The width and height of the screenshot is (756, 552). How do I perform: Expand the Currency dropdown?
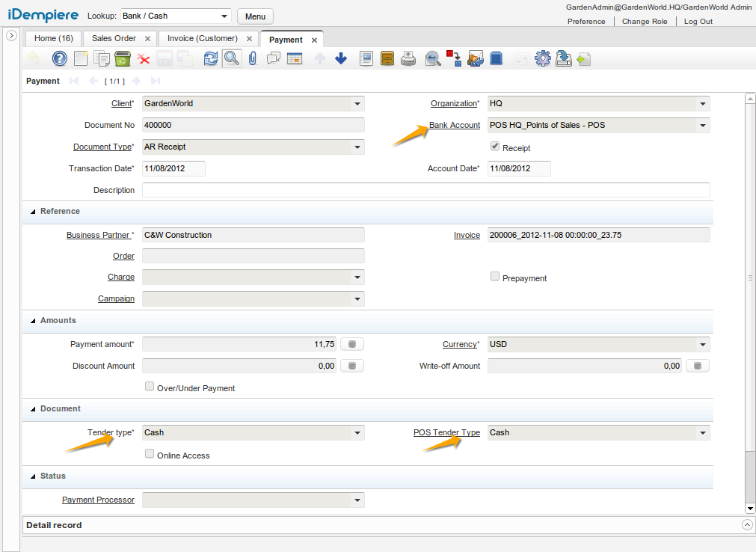click(x=703, y=345)
